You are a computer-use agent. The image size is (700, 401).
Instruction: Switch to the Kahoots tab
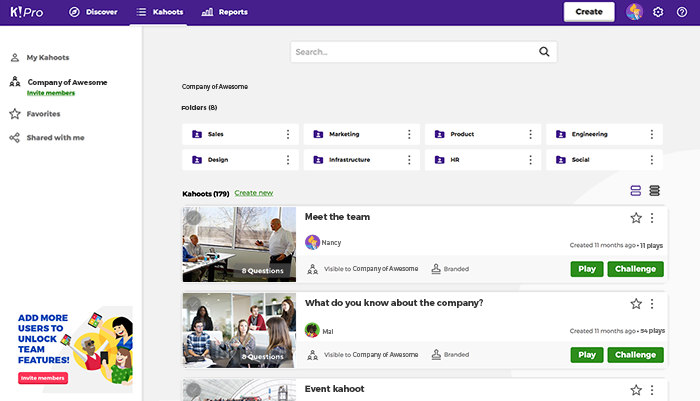(x=159, y=12)
